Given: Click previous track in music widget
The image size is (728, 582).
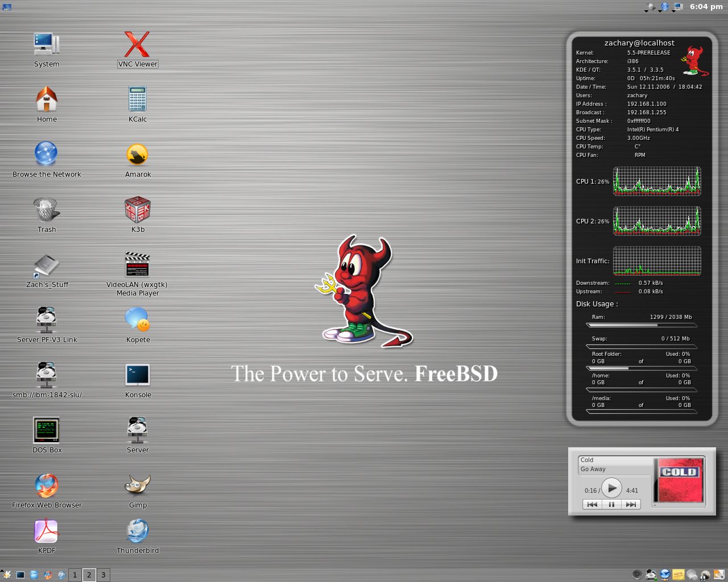Looking at the screenshot, I should (x=592, y=504).
